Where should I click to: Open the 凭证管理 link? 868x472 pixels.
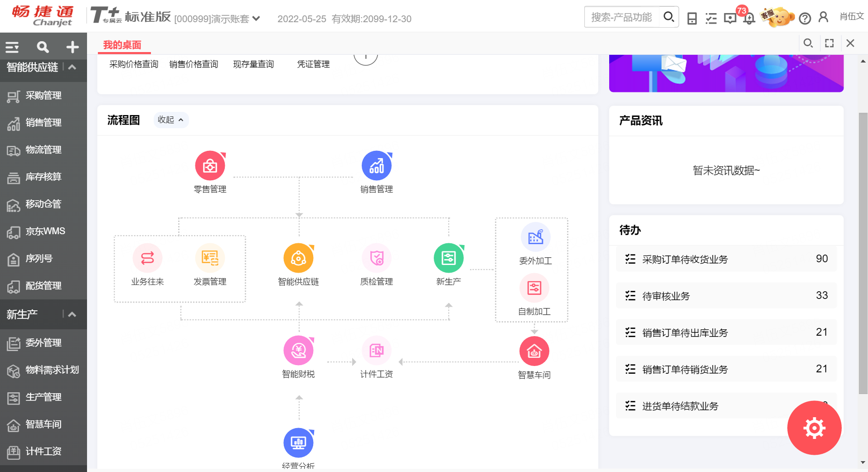click(x=313, y=64)
